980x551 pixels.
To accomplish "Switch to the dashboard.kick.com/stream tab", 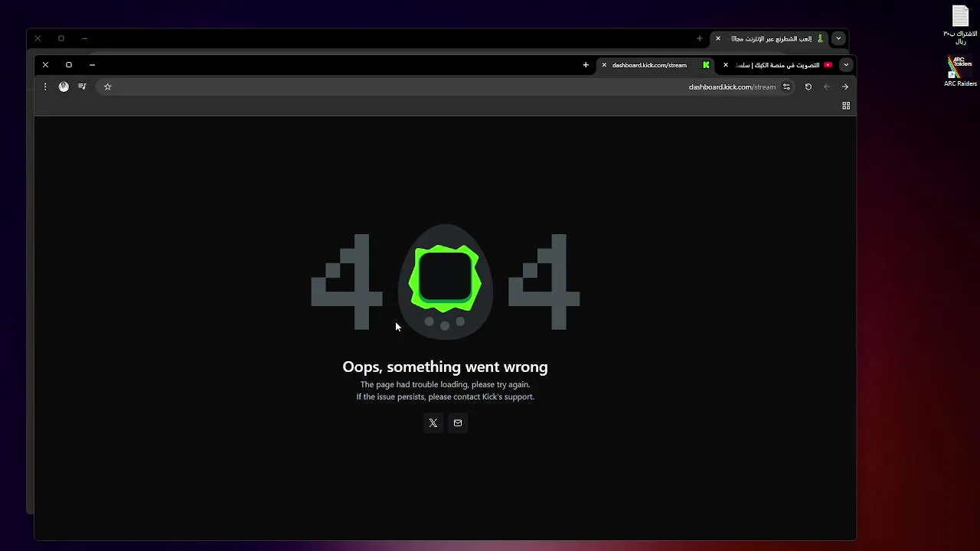I will pyautogui.click(x=656, y=65).
